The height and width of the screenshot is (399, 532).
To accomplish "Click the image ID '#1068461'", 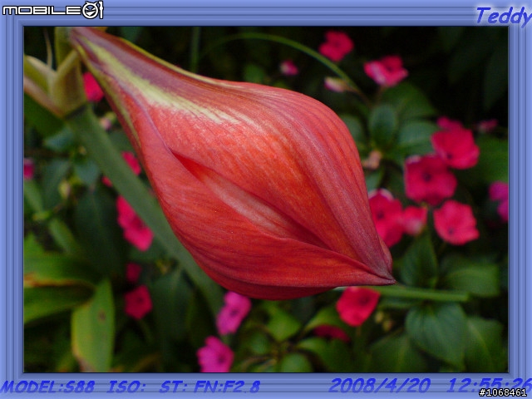I will [x=503, y=392].
